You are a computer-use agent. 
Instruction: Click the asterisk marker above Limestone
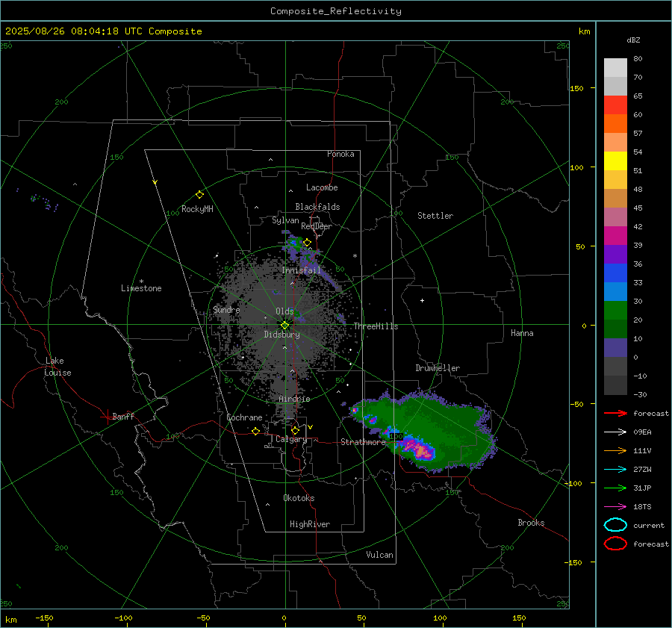(141, 282)
